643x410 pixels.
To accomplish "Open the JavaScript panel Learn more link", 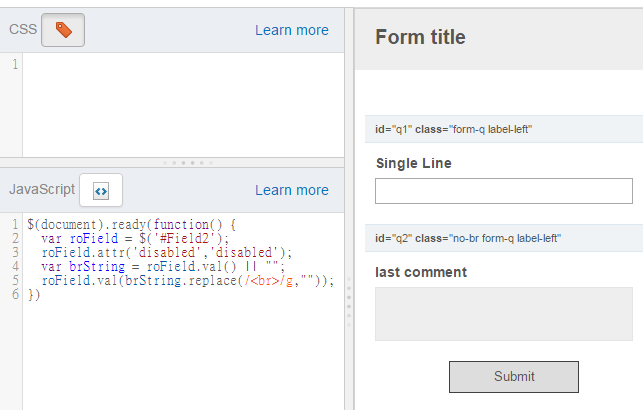I will (292, 190).
